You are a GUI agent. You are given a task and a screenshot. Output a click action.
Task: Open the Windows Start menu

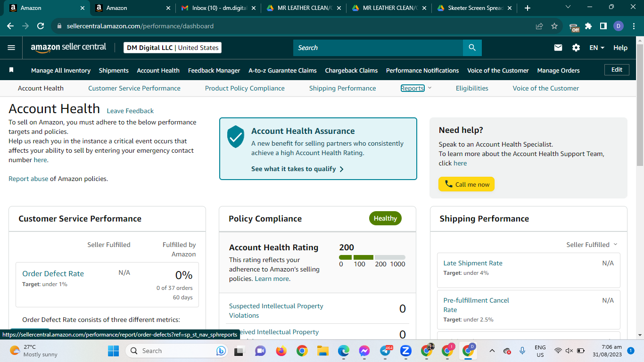(113, 351)
